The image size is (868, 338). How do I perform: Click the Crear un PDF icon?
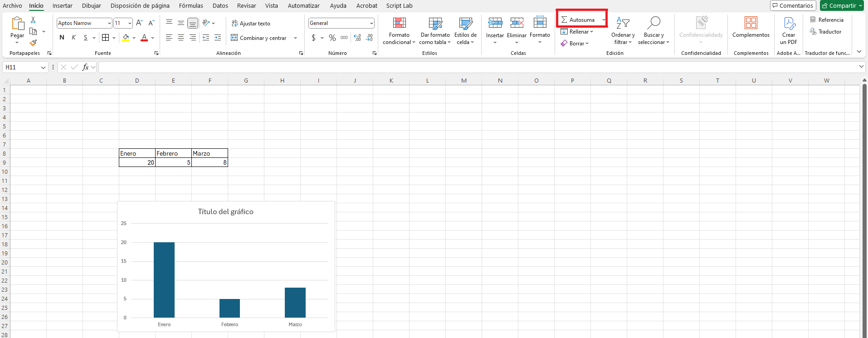tap(789, 23)
